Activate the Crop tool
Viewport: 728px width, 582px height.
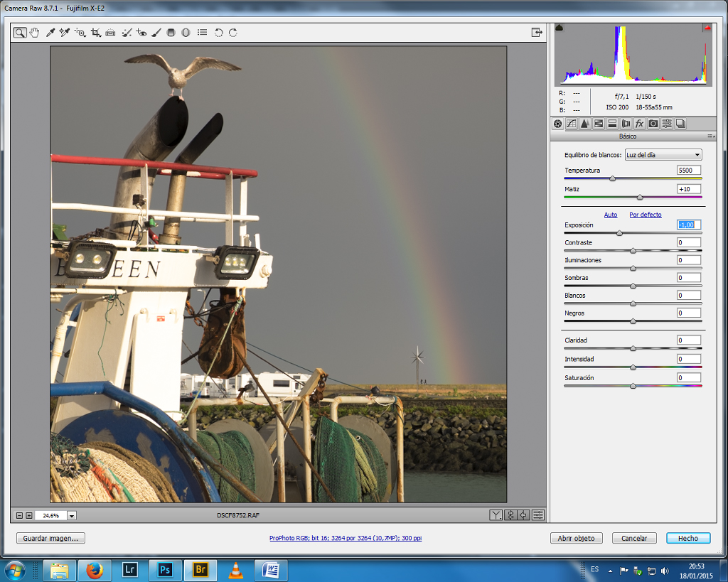(96, 33)
